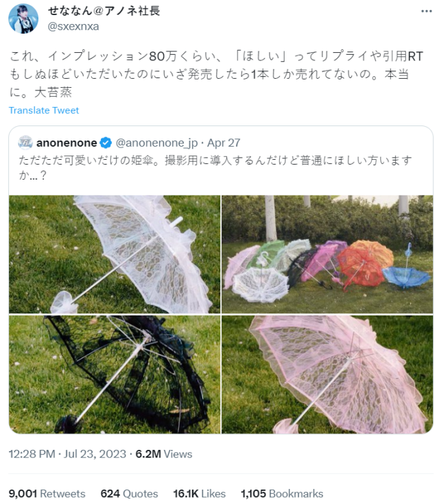The width and height of the screenshot is (439, 504).
Task: Click the author's profile avatar
Action: (x=23, y=19)
